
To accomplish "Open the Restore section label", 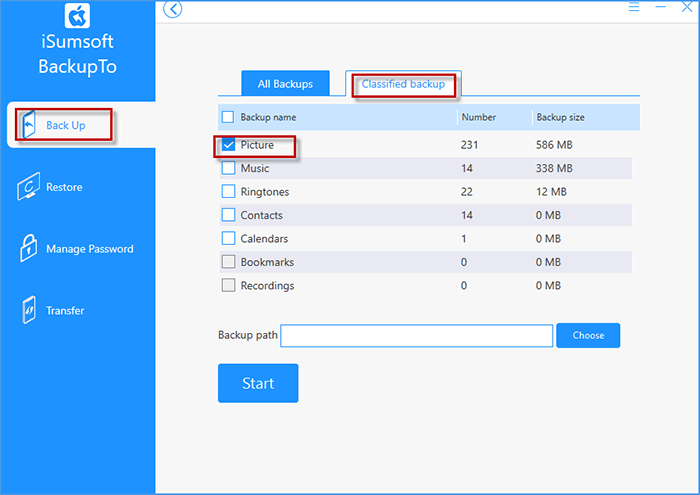I will click(64, 187).
